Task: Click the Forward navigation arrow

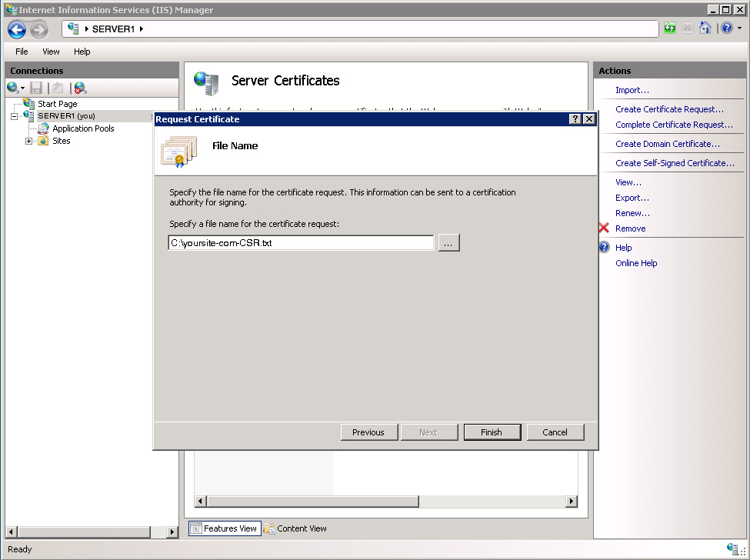Action: (39, 30)
